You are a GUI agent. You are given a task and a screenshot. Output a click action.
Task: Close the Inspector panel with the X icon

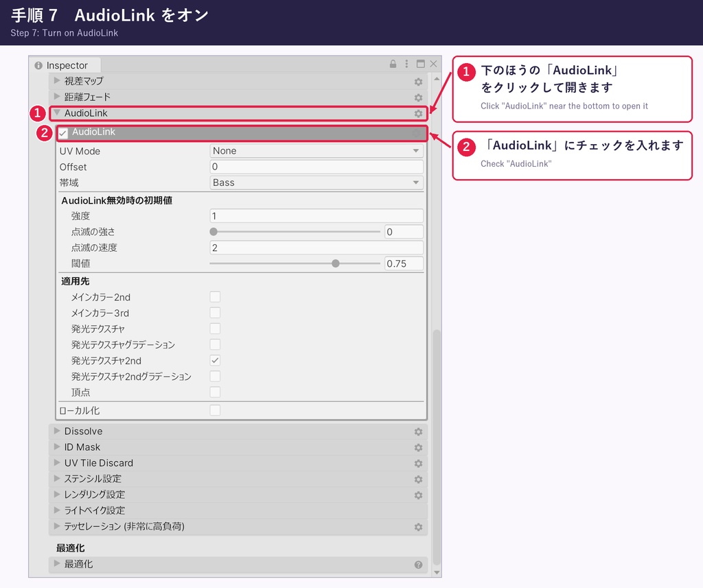point(434,64)
